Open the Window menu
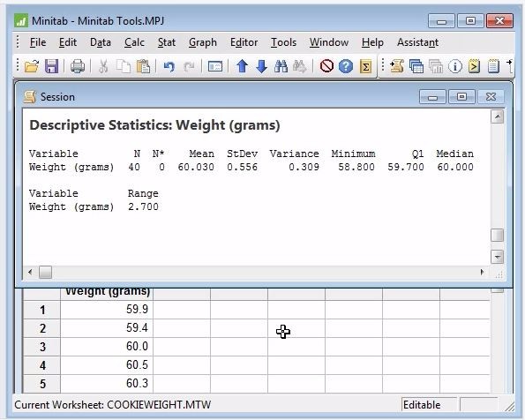 tap(329, 42)
